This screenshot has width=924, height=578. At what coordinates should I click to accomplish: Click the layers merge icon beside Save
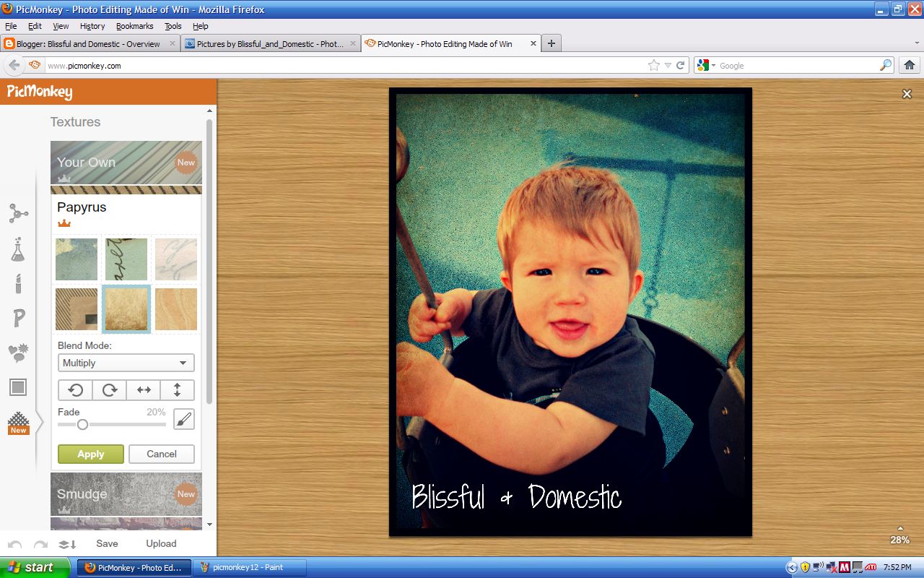[x=67, y=544]
